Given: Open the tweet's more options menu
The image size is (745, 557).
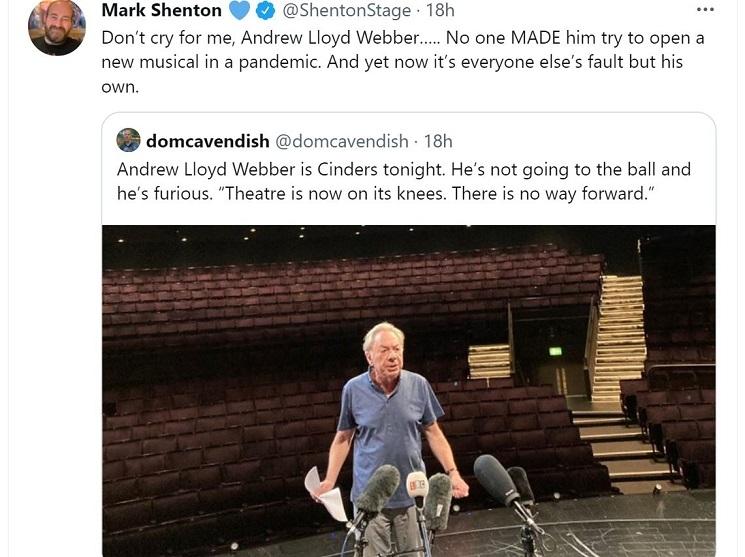Looking at the screenshot, I should tap(705, 10).
